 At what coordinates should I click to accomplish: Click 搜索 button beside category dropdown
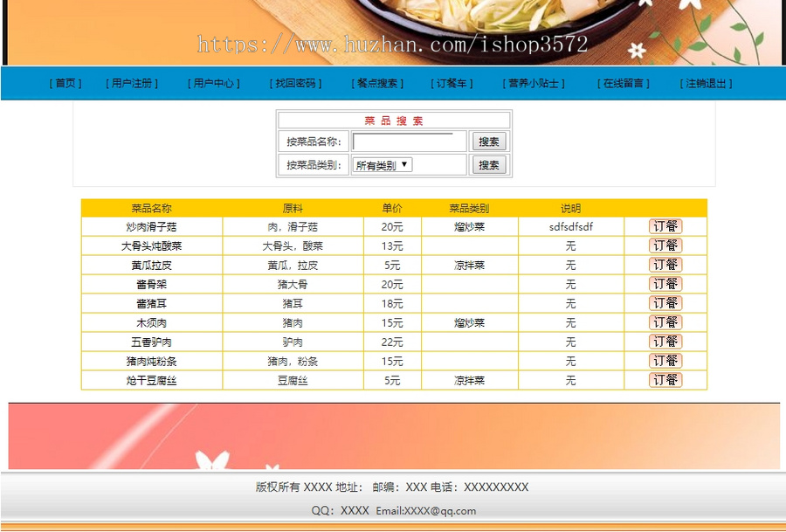pos(489,165)
